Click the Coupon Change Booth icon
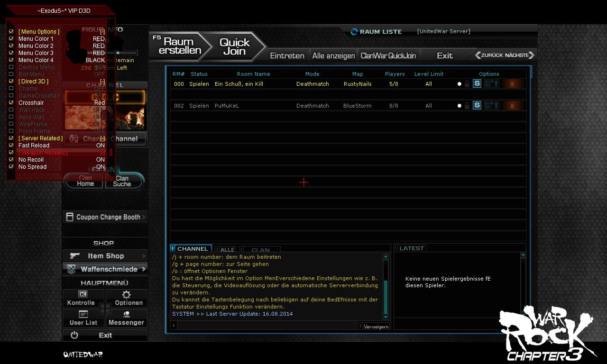Viewport: 607px width, 364px height. click(x=70, y=217)
